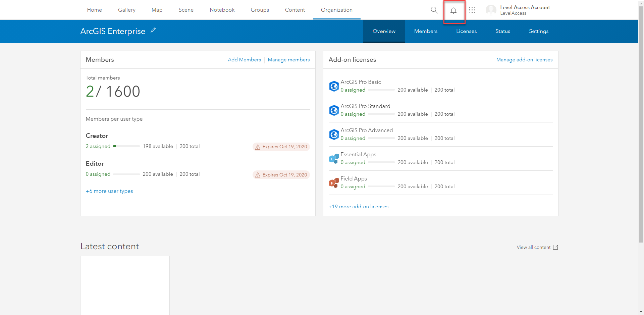The width and height of the screenshot is (644, 315).
Task: Click the ArcGIS Pro Standard license icon
Action: coord(334,110)
